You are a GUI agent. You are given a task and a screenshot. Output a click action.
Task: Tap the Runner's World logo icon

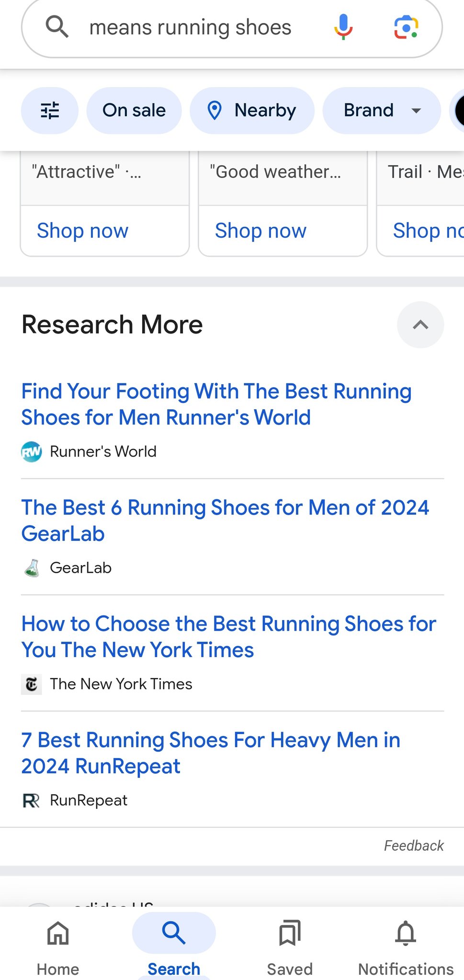pos(32,452)
